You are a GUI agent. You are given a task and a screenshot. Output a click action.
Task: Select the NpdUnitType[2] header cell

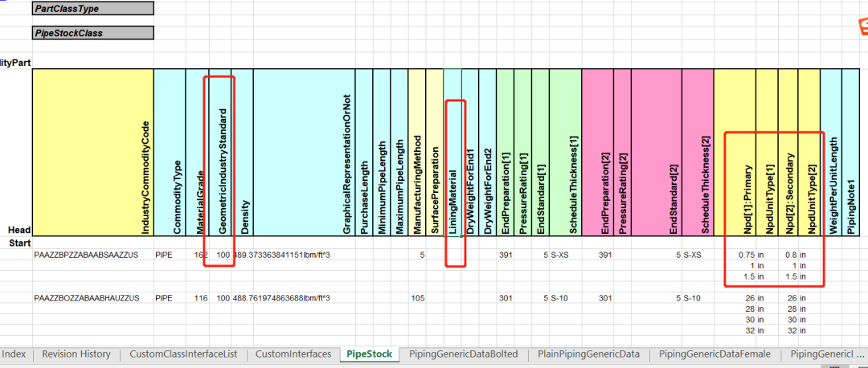click(809, 153)
